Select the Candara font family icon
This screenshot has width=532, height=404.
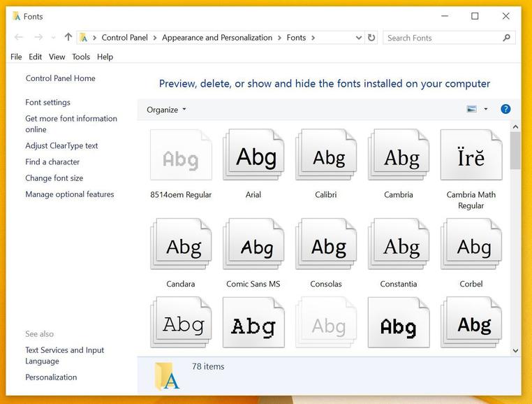coord(182,244)
